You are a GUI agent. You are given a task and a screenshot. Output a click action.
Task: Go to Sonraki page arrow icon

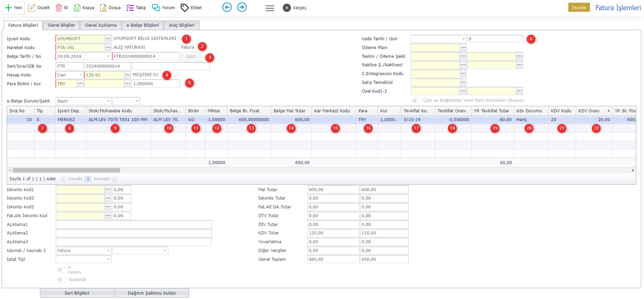tap(115, 179)
